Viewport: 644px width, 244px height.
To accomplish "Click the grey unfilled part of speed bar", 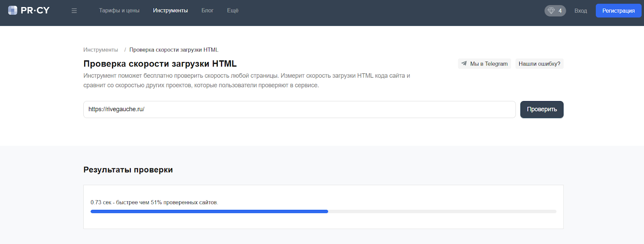I will click(x=442, y=211).
